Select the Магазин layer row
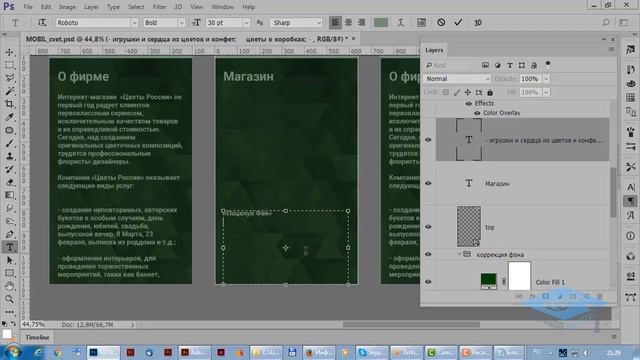This screenshot has width=640, height=360. [522, 183]
